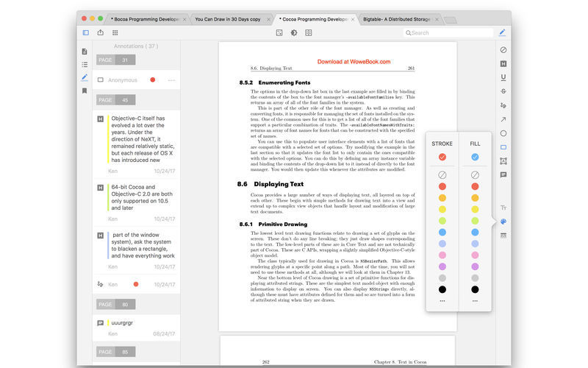Choose no fill color
Screen dimensions: 588x368
(x=475, y=175)
